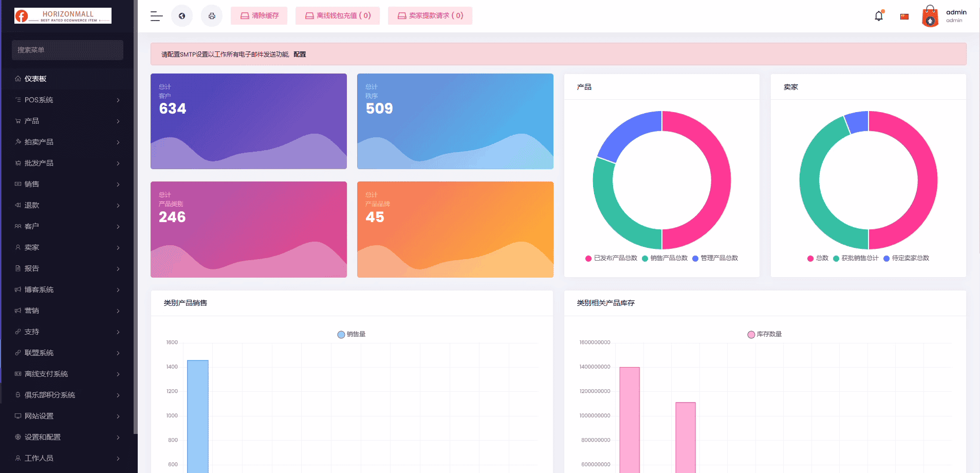
Task: Click the card icon beside 离线支付系统
Action: pyautogui.click(x=18, y=374)
